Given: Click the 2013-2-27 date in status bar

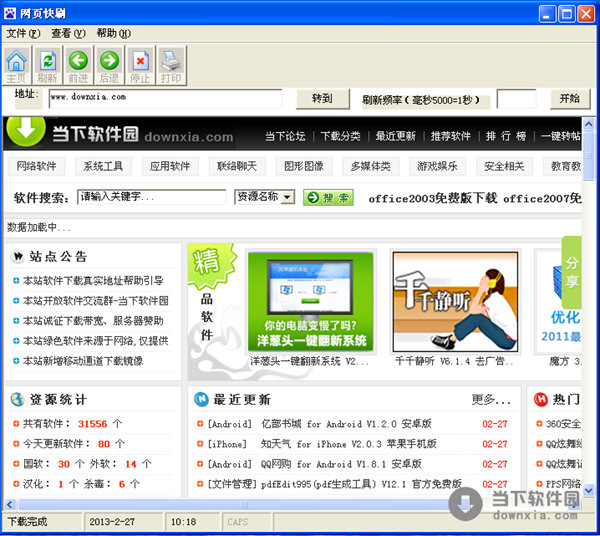Looking at the screenshot, I should point(112,522).
